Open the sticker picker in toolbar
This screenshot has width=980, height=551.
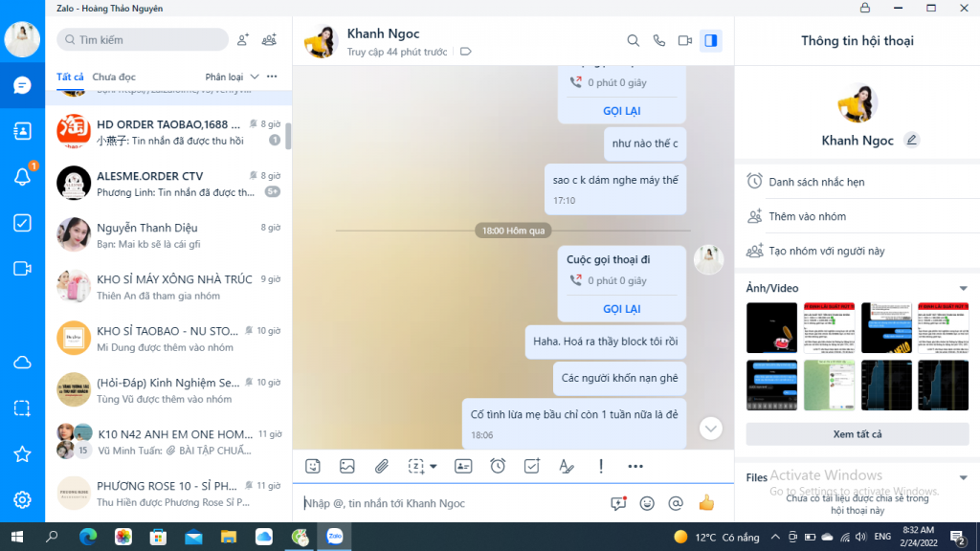tap(312, 466)
